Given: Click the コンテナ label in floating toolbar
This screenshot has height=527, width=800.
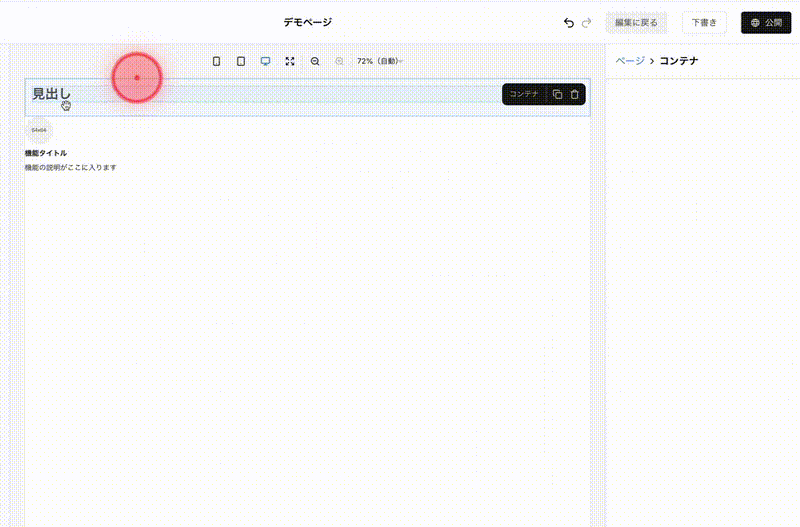Looking at the screenshot, I should (x=524, y=94).
